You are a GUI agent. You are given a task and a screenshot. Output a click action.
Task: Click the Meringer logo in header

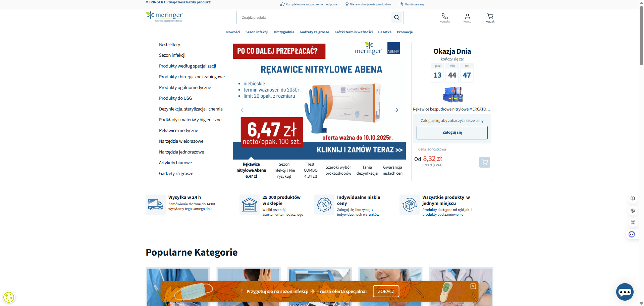point(164,16)
